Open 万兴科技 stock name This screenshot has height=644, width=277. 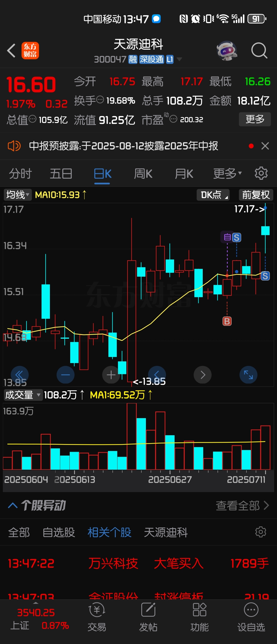pos(113,563)
